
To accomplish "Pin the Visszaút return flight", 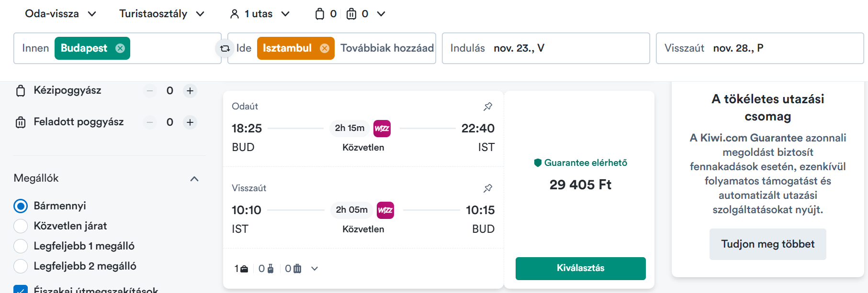I will point(488,188).
